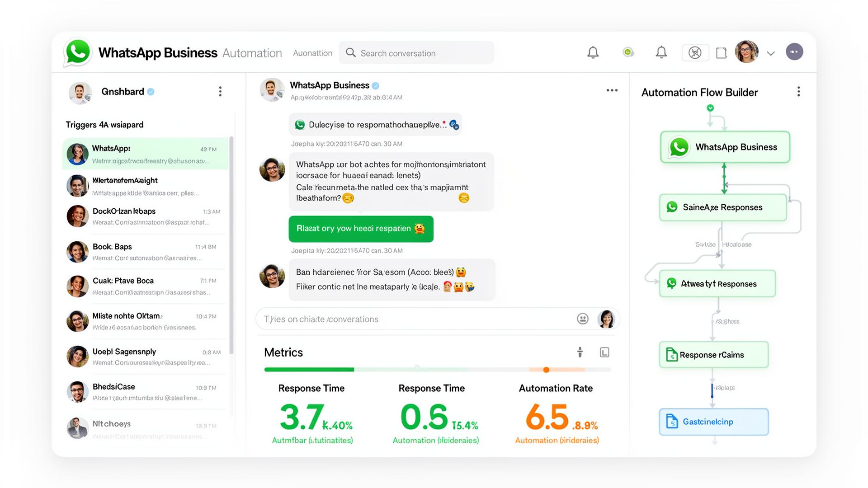Open the 6.5 Automation Rate metric
Viewport: 868px width, 488px height.
[557, 414]
